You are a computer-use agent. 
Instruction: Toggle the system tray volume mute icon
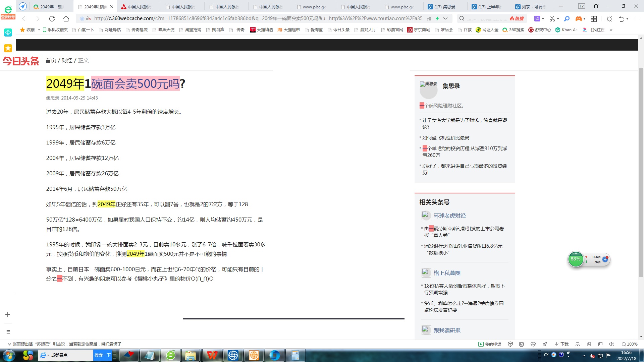point(592,356)
